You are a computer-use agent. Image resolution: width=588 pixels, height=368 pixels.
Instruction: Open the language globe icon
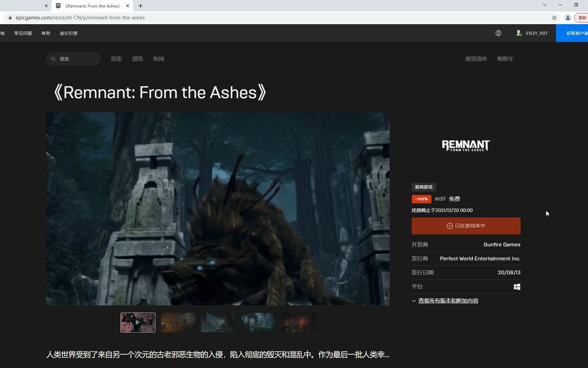tap(498, 33)
